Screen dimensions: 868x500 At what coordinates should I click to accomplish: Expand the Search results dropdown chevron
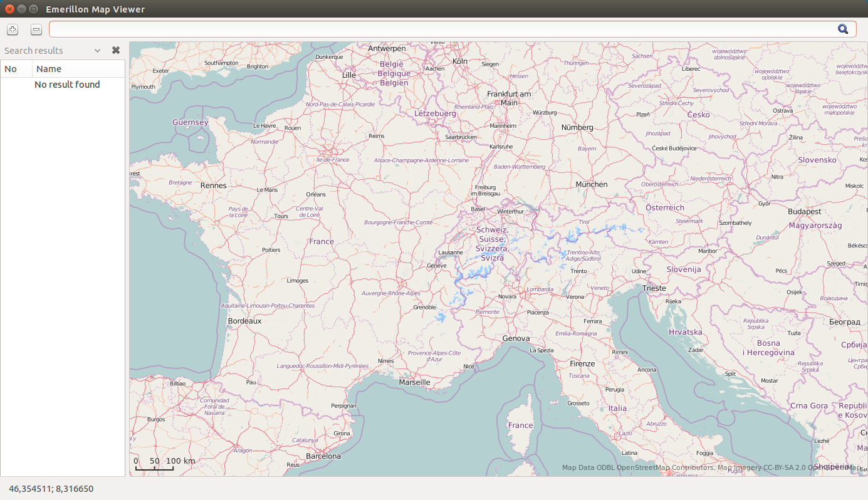coord(97,51)
